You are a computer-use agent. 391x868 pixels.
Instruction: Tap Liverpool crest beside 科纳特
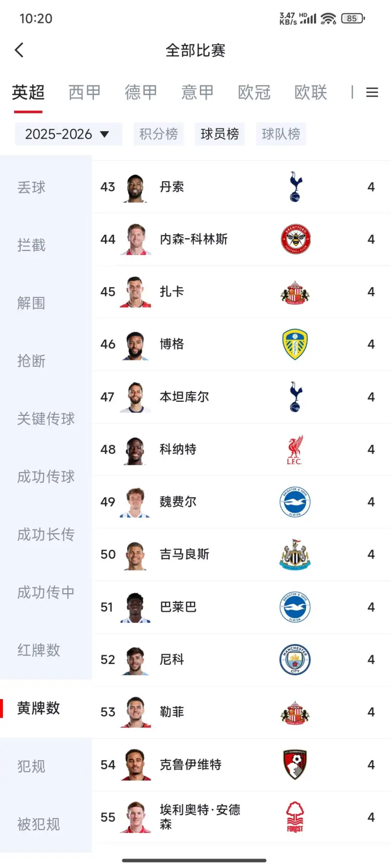click(295, 449)
